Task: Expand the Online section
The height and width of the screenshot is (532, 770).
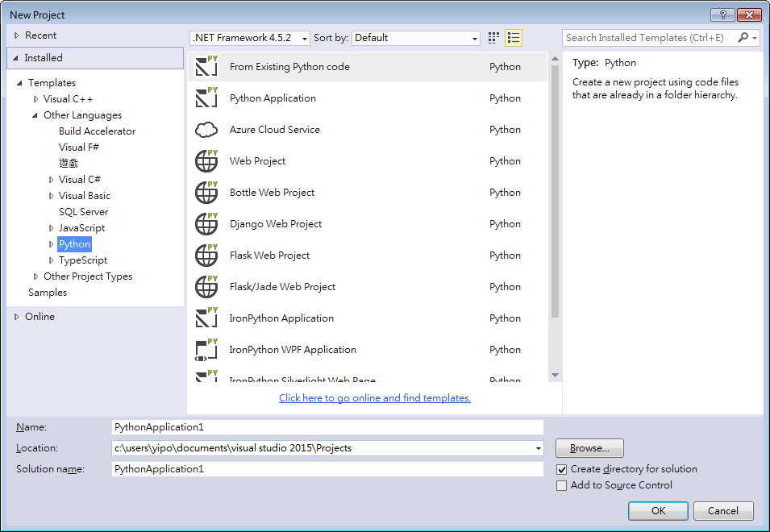Action: tap(17, 317)
